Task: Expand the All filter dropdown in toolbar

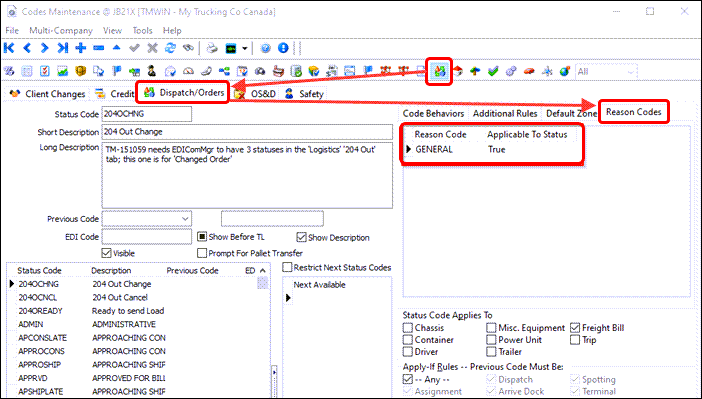Action: tap(631, 71)
